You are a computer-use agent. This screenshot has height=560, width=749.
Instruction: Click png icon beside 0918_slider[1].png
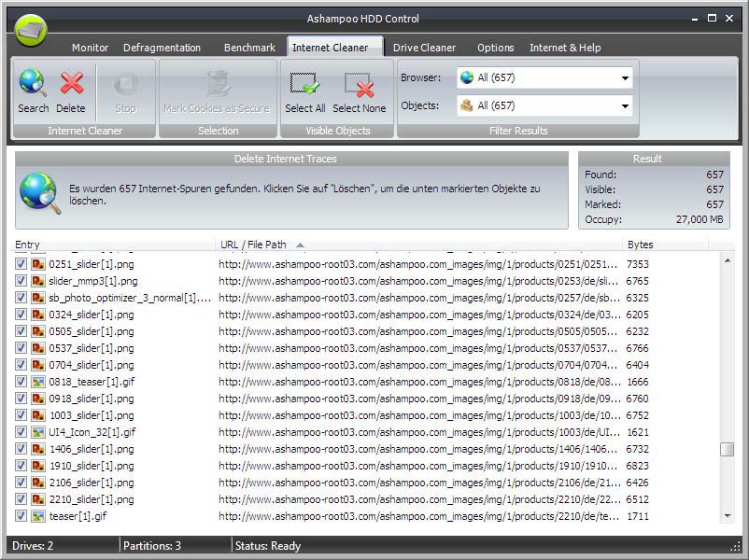(x=38, y=399)
